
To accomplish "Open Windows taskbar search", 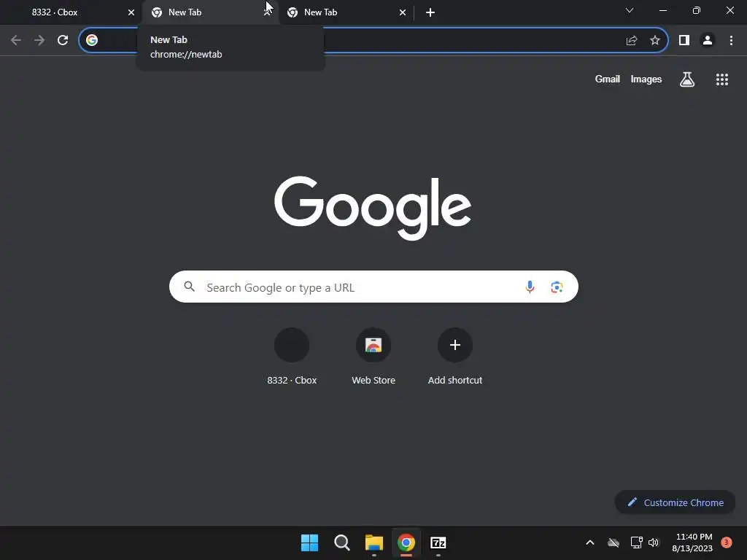I will point(342,542).
